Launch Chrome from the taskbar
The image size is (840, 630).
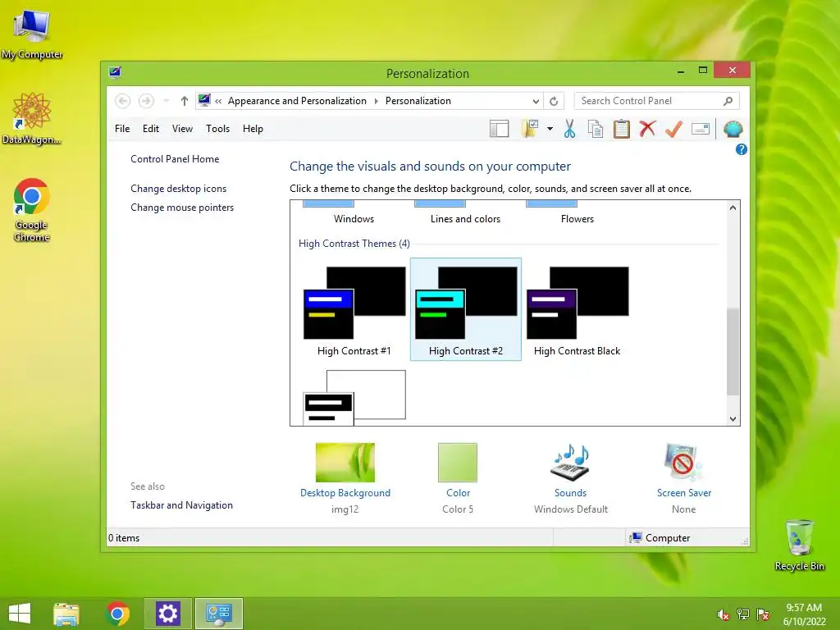(117, 614)
